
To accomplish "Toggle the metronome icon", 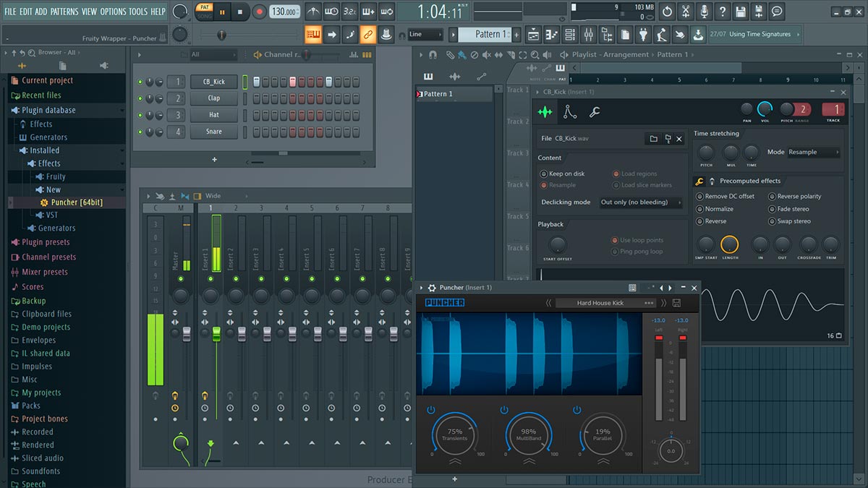I will coord(313,12).
